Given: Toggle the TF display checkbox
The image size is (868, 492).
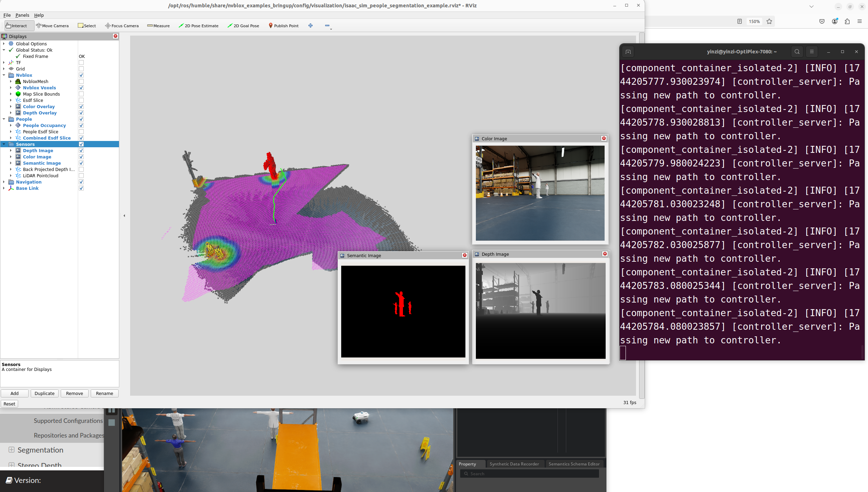Looking at the screenshot, I should 81,63.
